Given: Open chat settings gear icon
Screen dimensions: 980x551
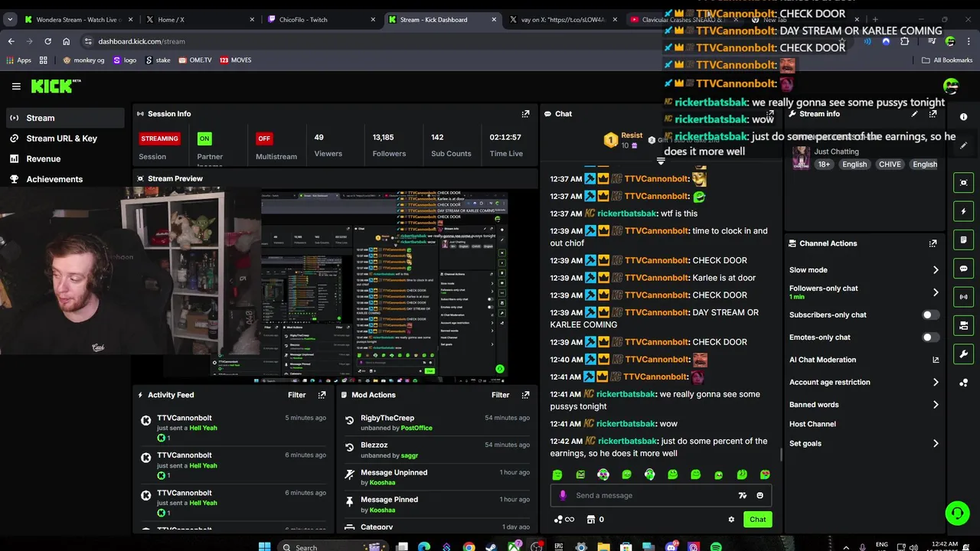Looking at the screenshot, I should pyautogui.click(x=731, y=520).
